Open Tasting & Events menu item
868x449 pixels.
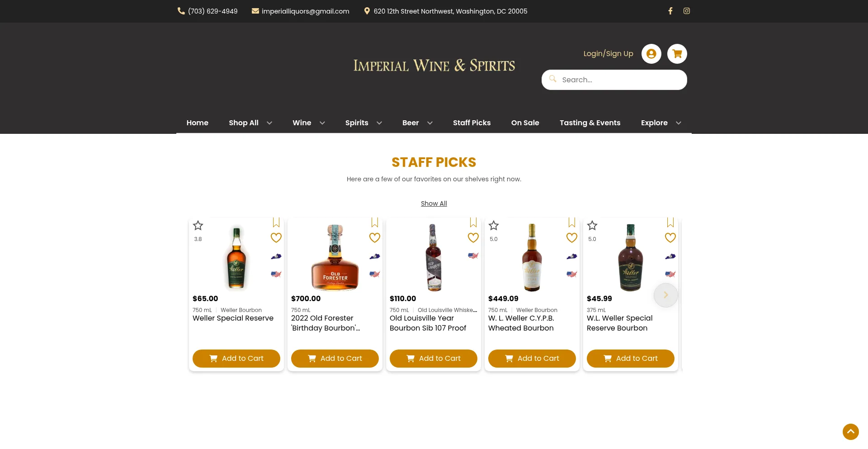[x=590, y=123]
